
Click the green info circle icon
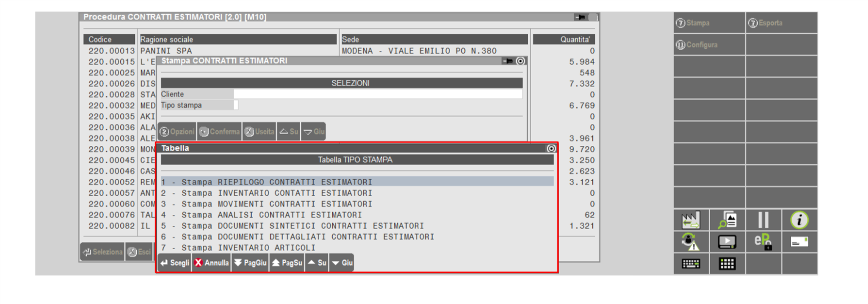799,221
